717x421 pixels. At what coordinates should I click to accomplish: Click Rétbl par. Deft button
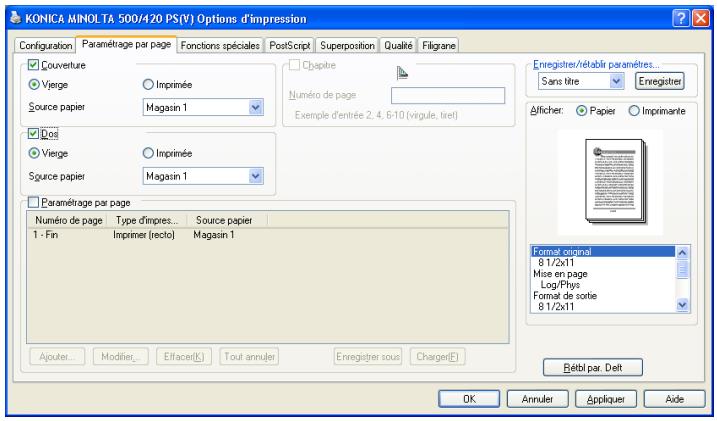593,368
